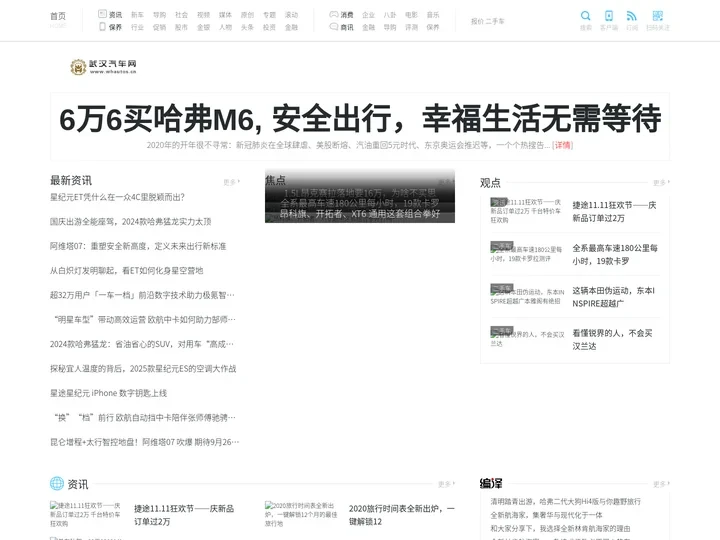Open the 电影 navigation item

[x=411, y=15]
